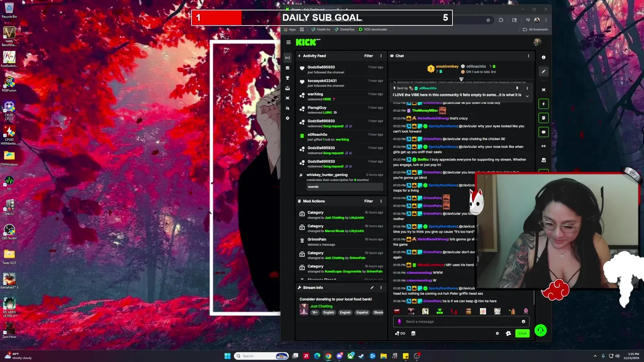Open OBS Studio desktop shortcut
Viewport: 644px width, 362px height.
click(x=9, y=232)
